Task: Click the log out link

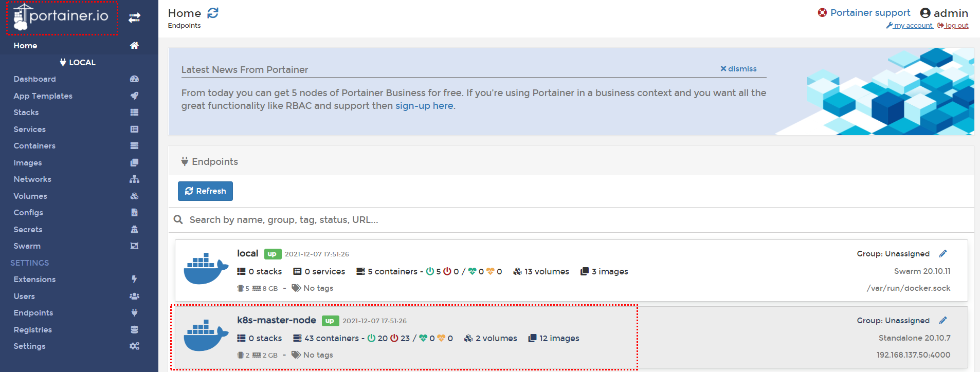Action: [953, 25]
